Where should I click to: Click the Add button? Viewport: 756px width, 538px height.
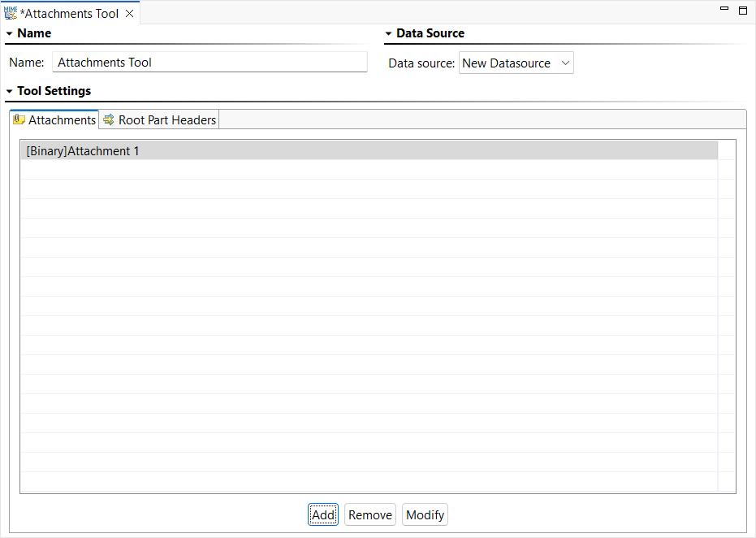coord(323,515)
